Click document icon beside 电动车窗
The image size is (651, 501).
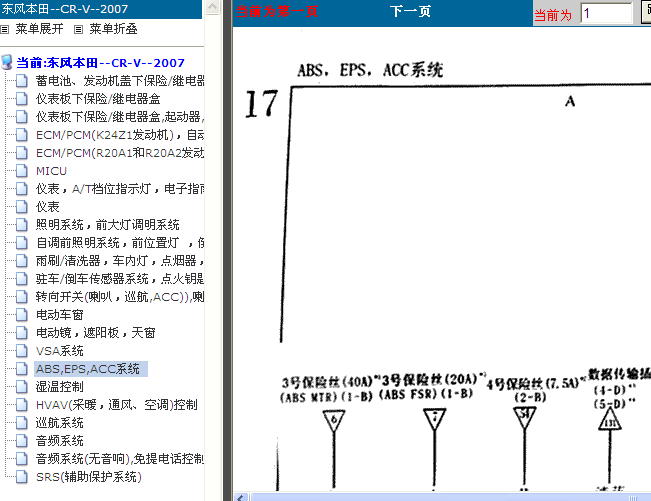tap(22, 315)
